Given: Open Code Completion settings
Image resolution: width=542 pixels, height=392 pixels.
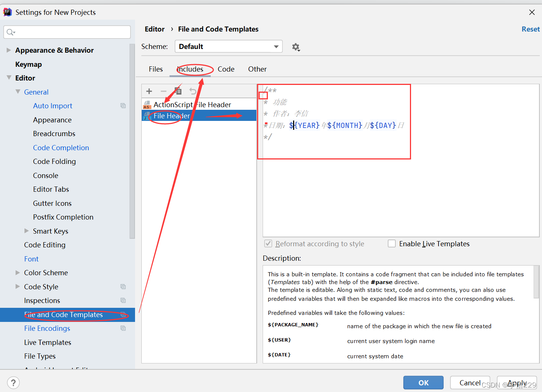Looking at the screenshot, I should pos(61,148).
